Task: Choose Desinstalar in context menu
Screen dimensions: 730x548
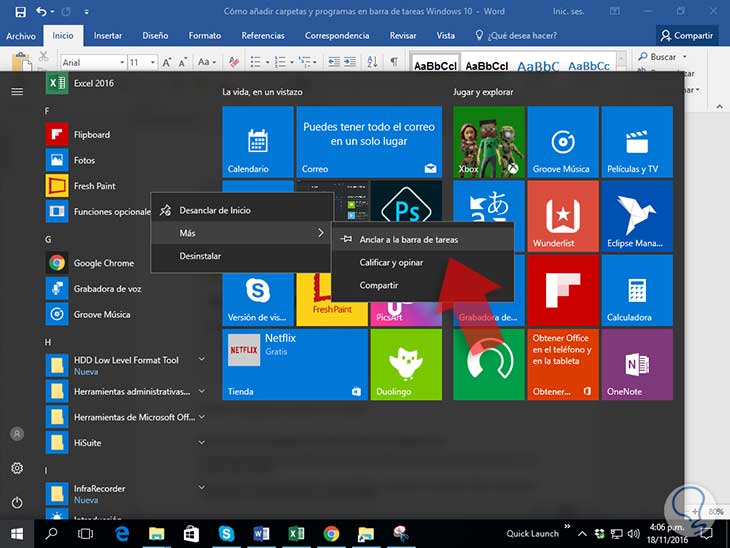Action: point(242,256)
